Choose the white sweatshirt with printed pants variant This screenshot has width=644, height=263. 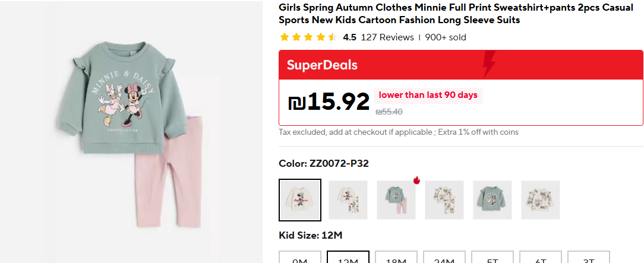(348, 200)
